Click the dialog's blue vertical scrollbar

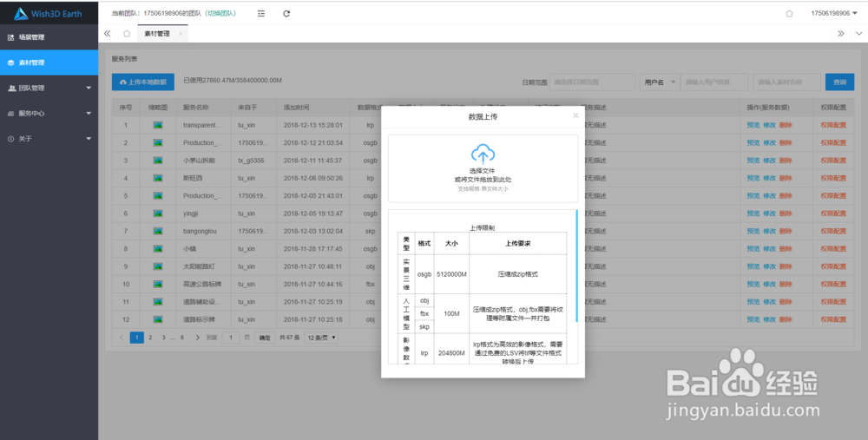point(577,266)
